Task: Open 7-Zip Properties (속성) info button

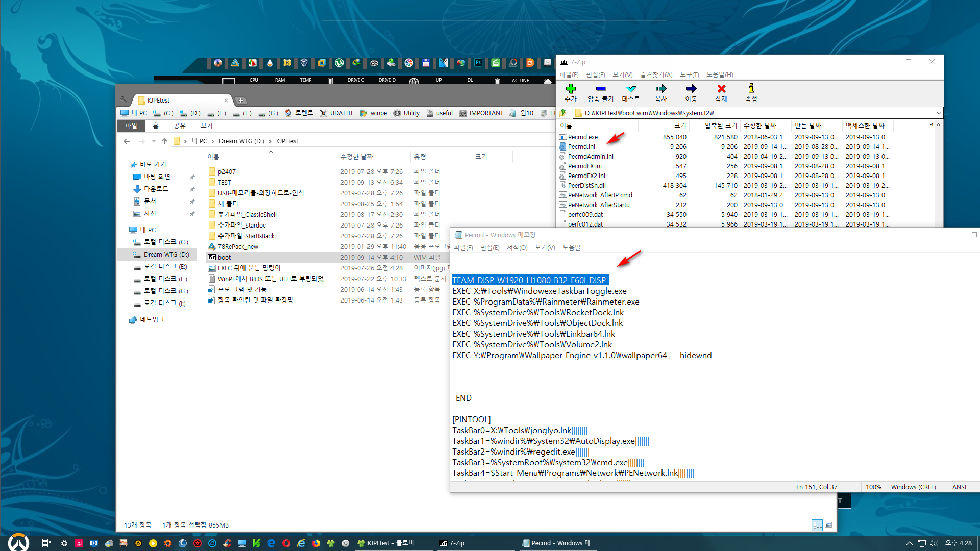Action: (x=751, y=92)
